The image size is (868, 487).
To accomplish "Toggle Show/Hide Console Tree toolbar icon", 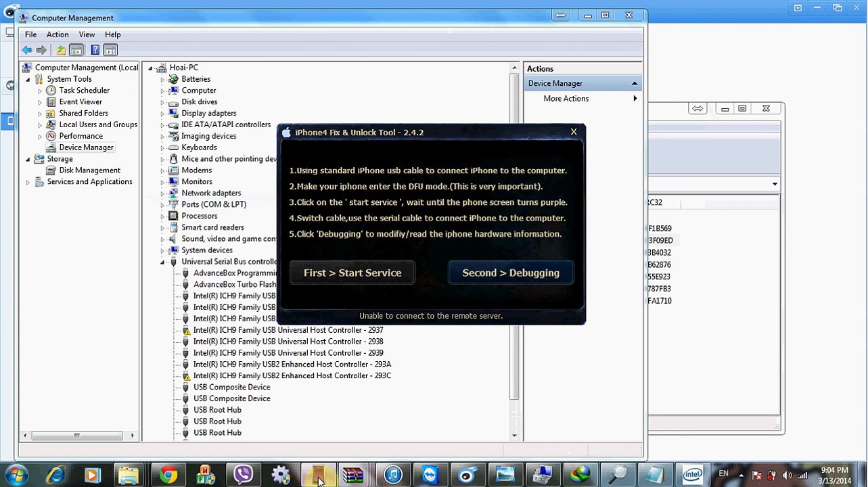I will [x=76, y=50].
